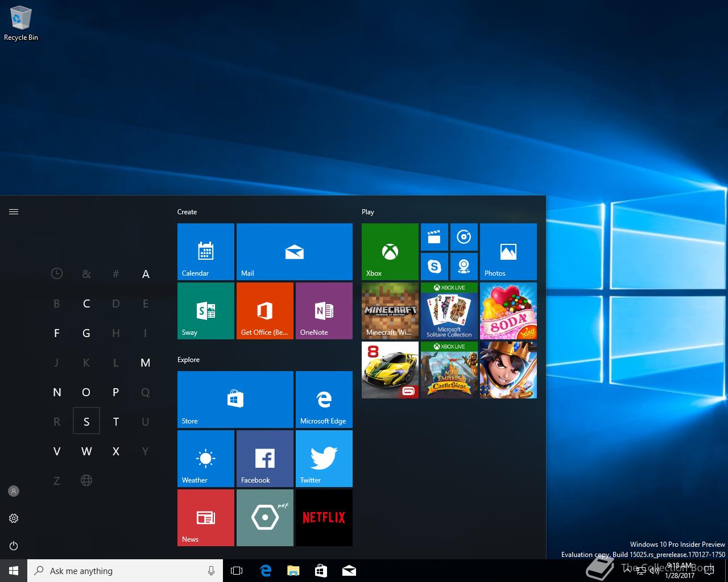The width and height of the screenshot is (728, 582).
Task: Open the Mail tile
Action: 295,252
